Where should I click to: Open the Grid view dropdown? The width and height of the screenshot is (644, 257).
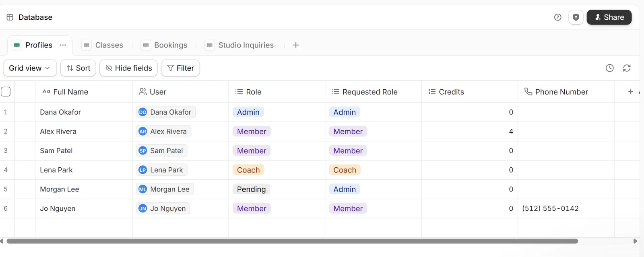tap(30, 68)
